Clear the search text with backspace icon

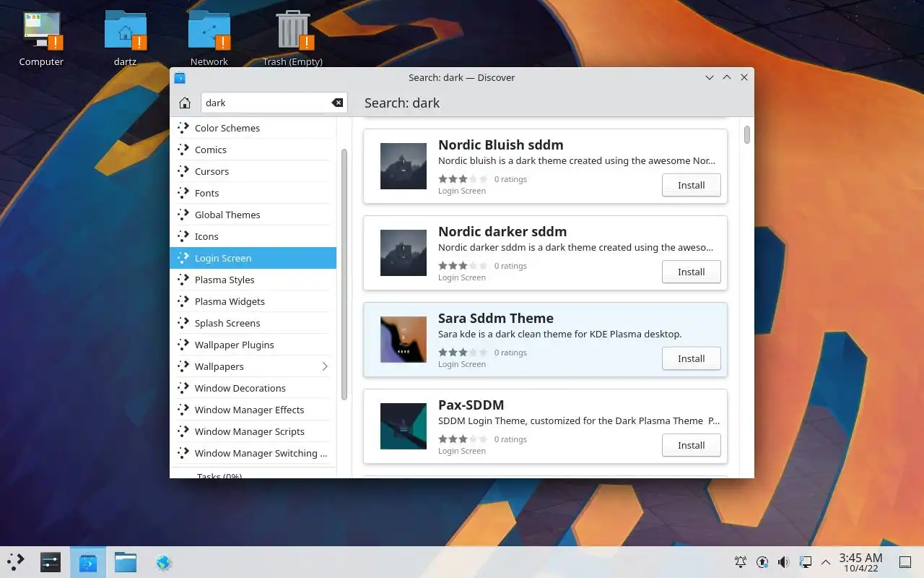(x=337, y=103)
